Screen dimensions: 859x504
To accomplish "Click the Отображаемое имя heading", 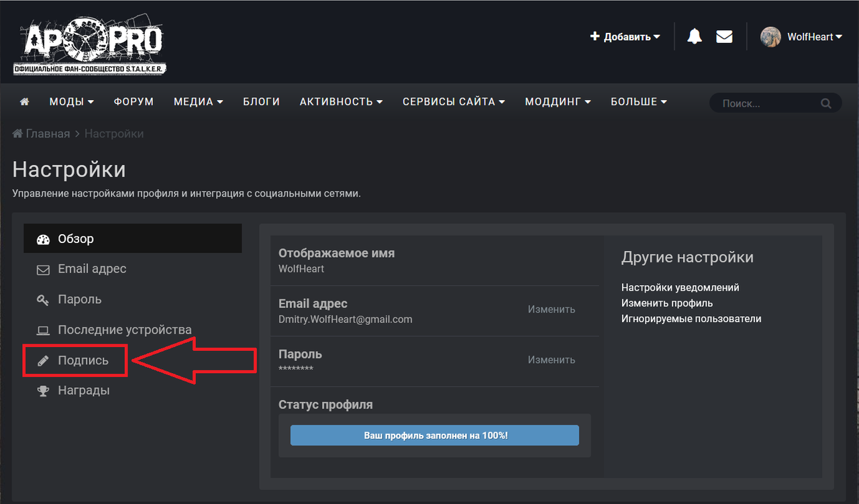I will pyautogui.click(x=337, y=253).
